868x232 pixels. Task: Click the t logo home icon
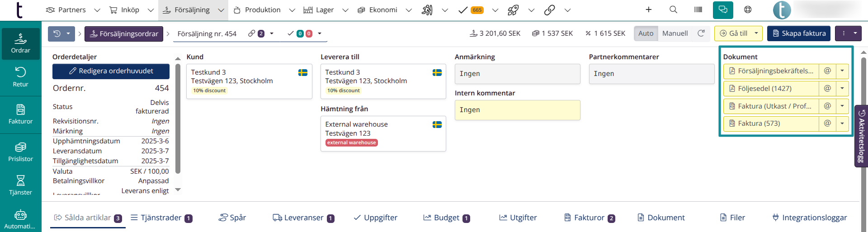(19, 10)
